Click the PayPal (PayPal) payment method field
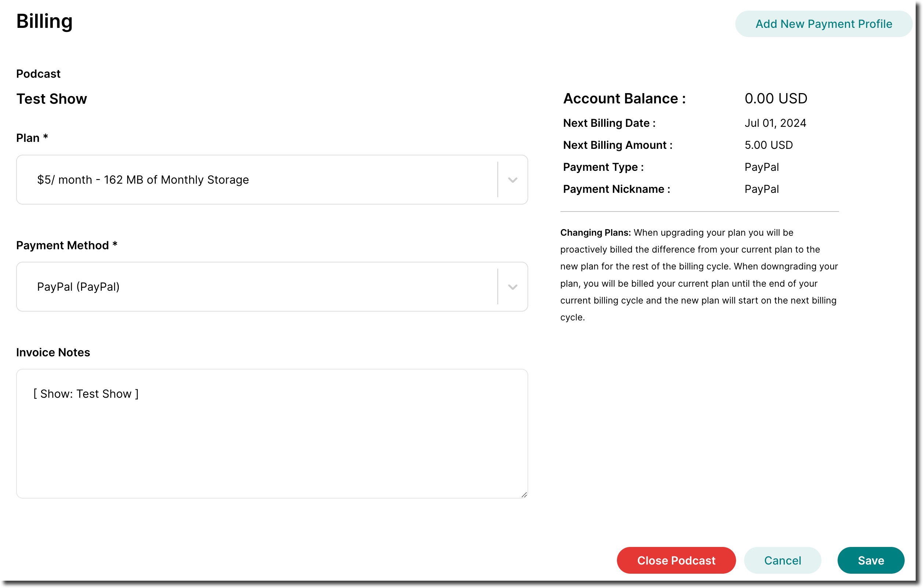 (272, 287)
